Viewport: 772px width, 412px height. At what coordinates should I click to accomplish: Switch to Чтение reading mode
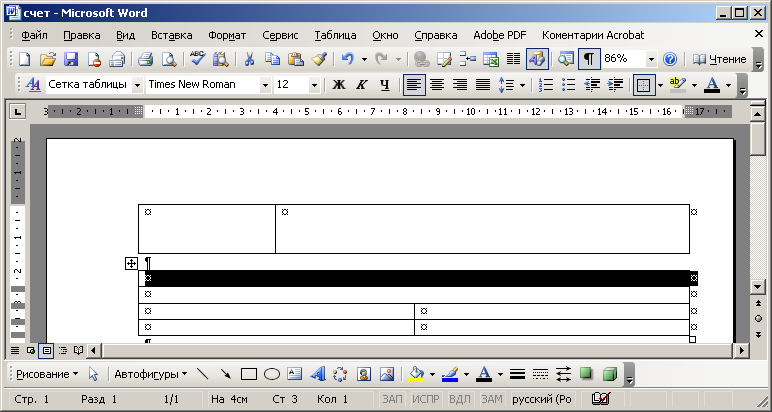pyautogui.click(x=720, y=60)
